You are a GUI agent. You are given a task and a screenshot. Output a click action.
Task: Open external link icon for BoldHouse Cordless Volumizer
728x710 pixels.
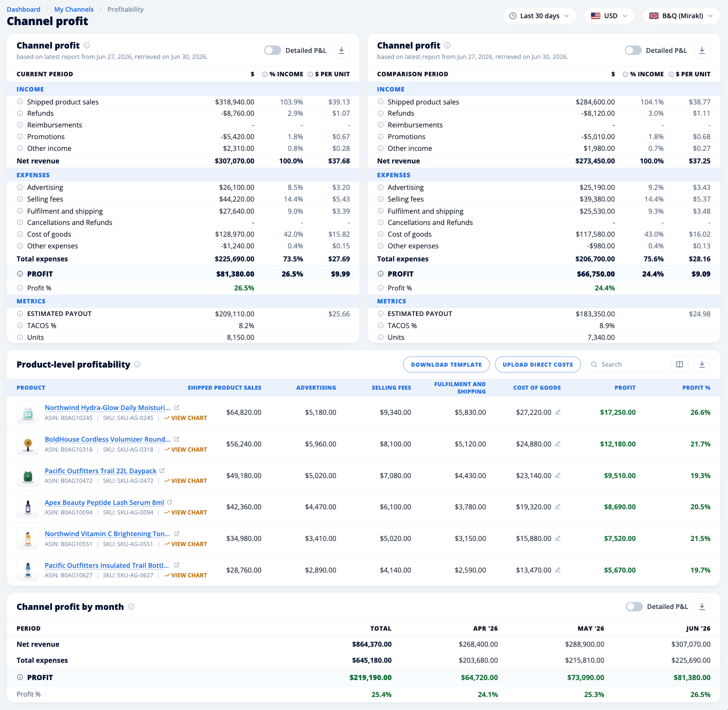(x=177, y=439)
